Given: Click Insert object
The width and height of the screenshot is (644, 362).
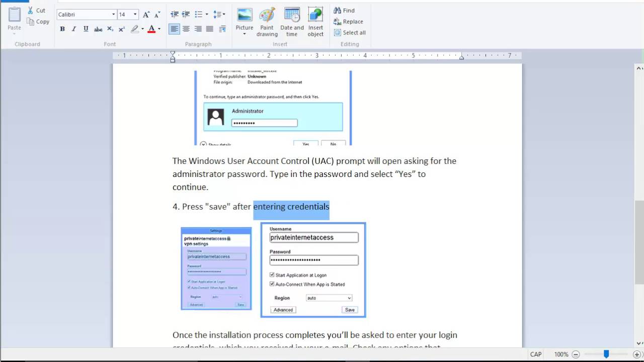Looking at the screenshot, I should point(315,22).
